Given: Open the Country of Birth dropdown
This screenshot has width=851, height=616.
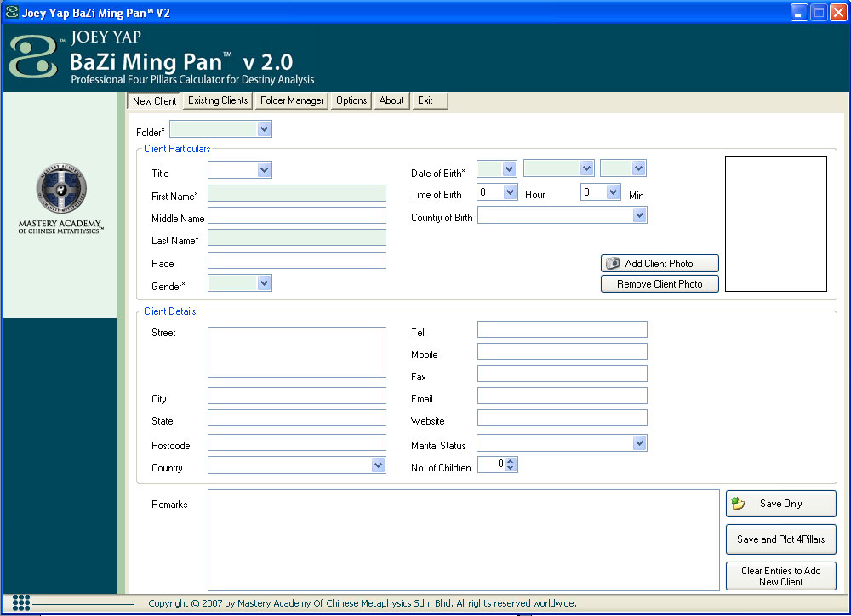Looking at the screenshot, I should pyautogui.click(x=639, y=215).
